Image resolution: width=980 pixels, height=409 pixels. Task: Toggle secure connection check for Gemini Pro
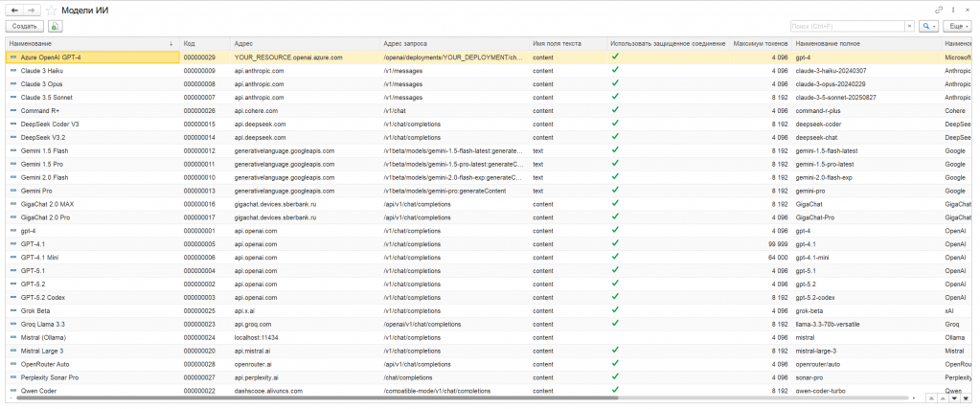coord(615,191)
